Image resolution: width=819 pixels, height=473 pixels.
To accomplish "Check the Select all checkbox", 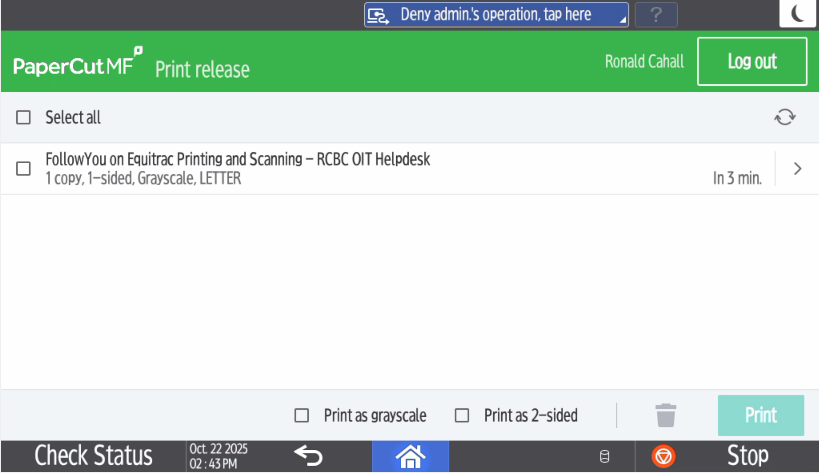I will [24, 117].
